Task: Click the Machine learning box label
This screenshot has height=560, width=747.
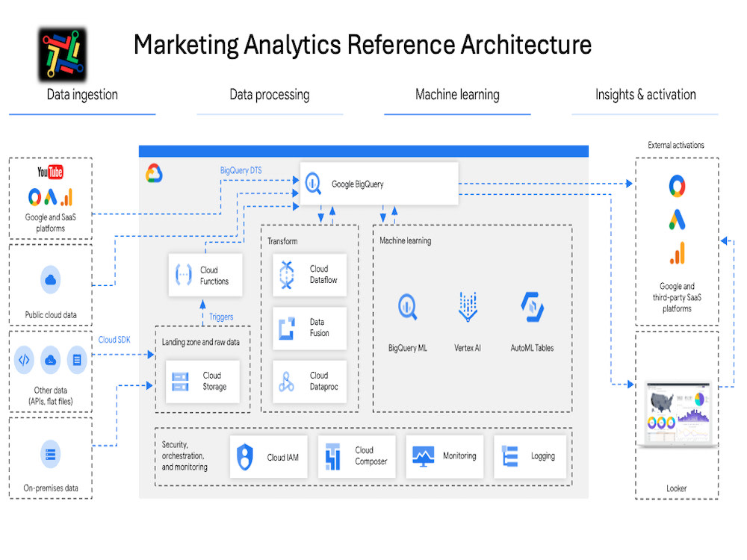Action: (x=406, y=241)
